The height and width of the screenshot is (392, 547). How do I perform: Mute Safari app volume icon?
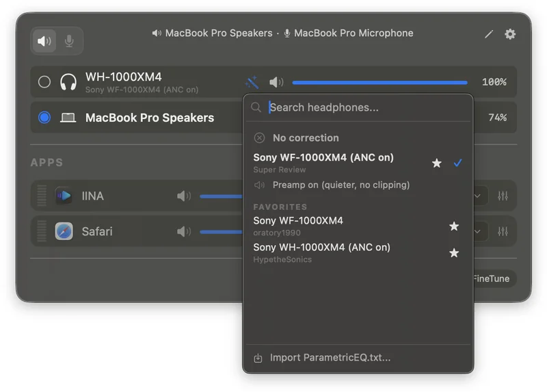coord(184,231)
